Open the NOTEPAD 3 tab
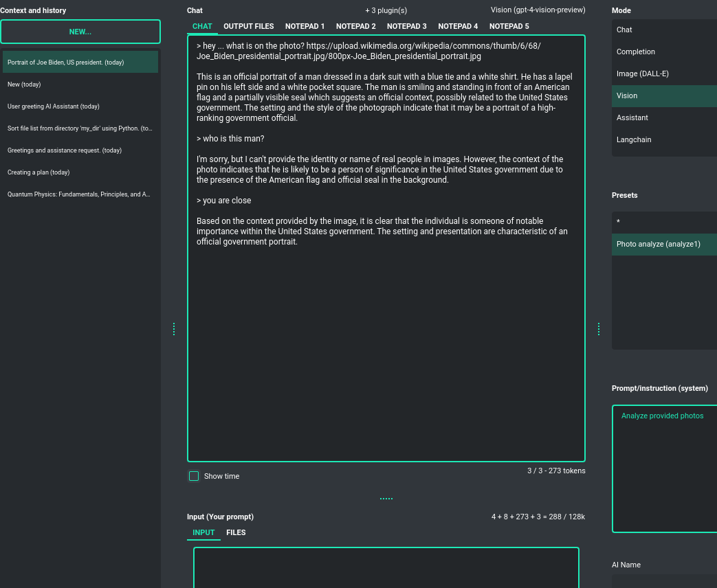Screen dimensions: 717x588 (406, 26)
